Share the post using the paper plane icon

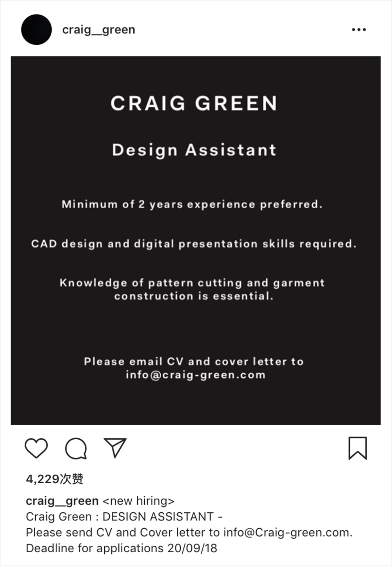[115, 448]
